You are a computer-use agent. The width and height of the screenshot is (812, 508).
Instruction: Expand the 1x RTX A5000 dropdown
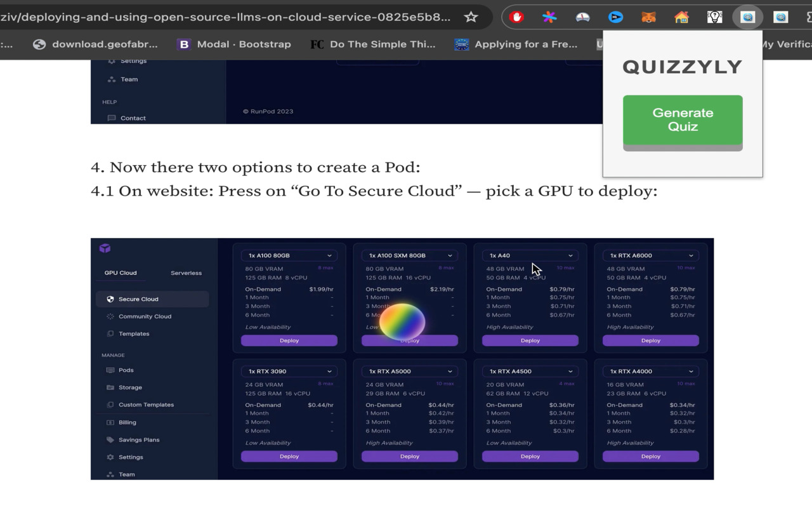tap(410, 371)
